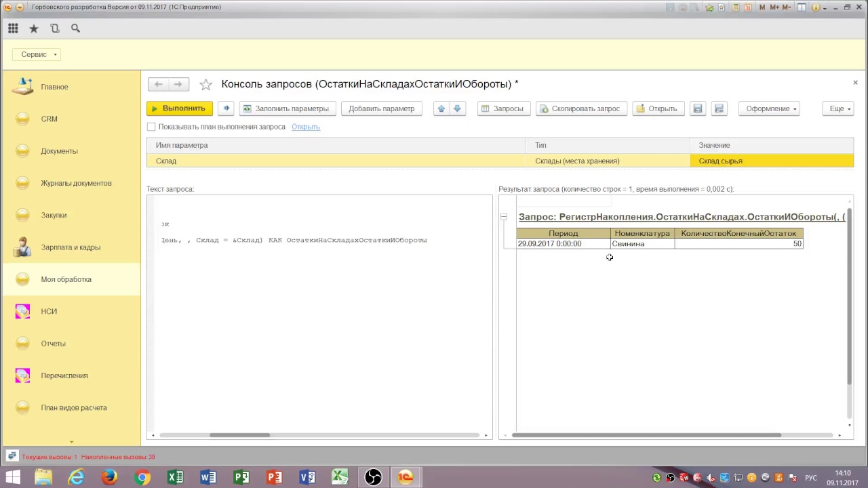Open the calendar icon in title bar

748,7
